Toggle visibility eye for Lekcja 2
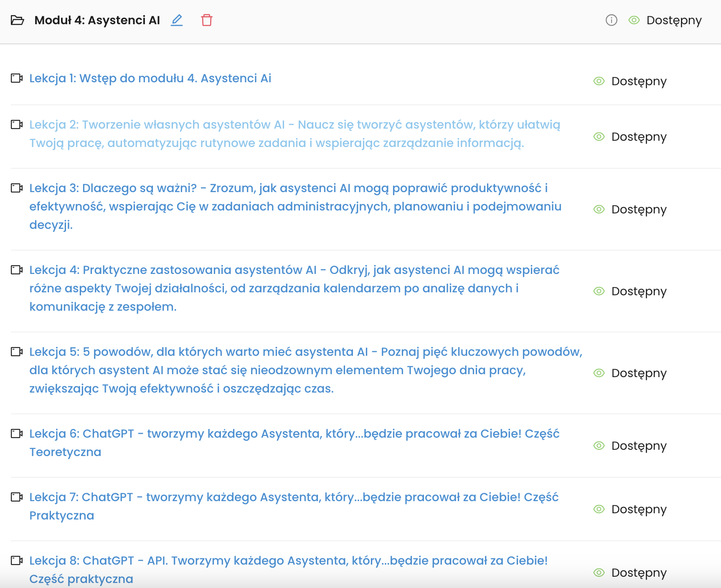 pos(599,137)
